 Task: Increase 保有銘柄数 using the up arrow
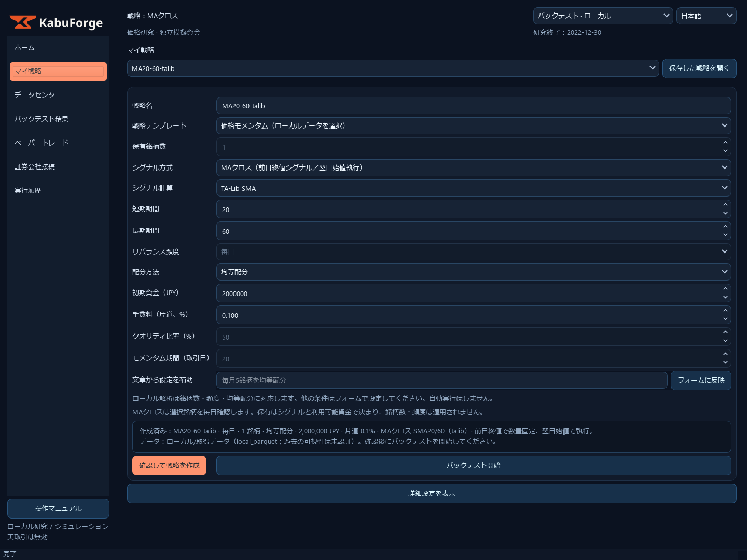725,143
